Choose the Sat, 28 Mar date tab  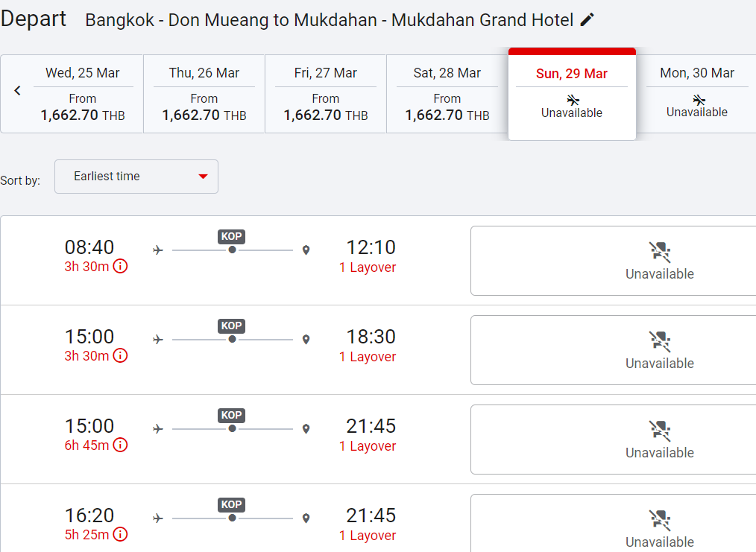[x=447, y=94]
